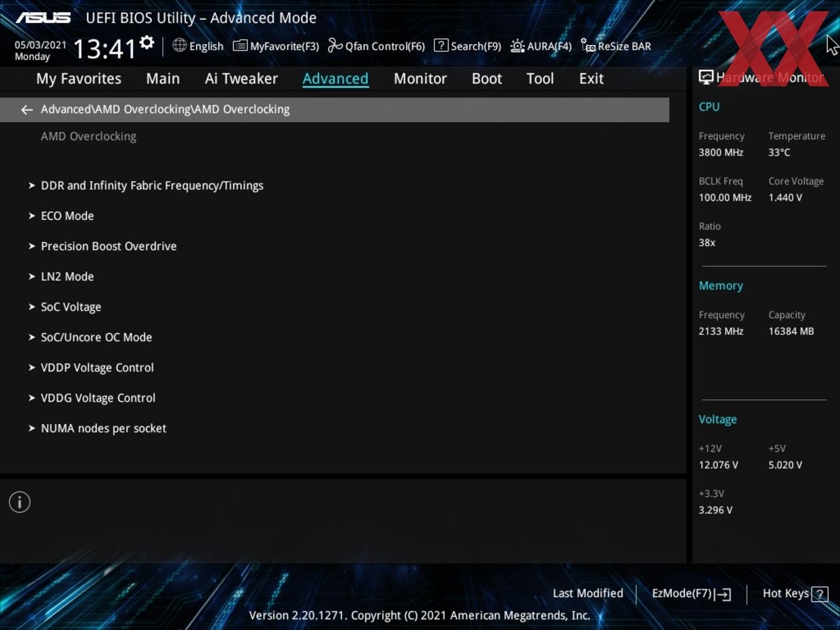
Task: Switch to EzMode(F7)
Action: tap(682, 594)
